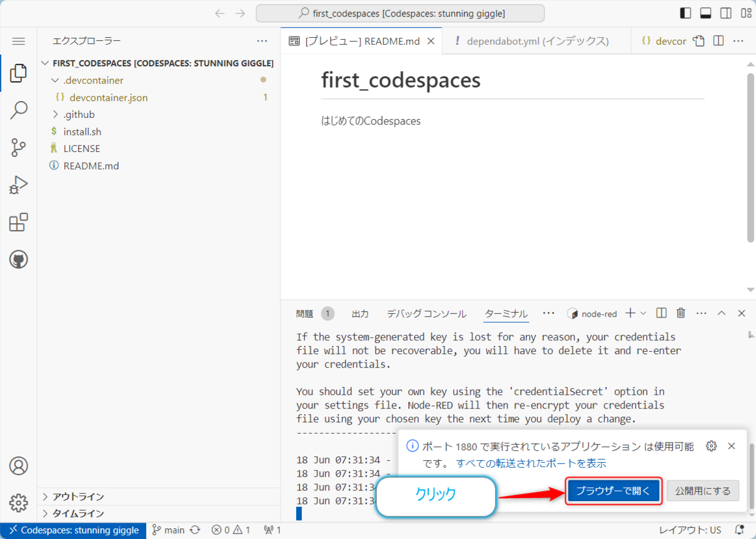The image size is (756, 539).
Task: Open the Run and Debug view
Action: [18, 185]
